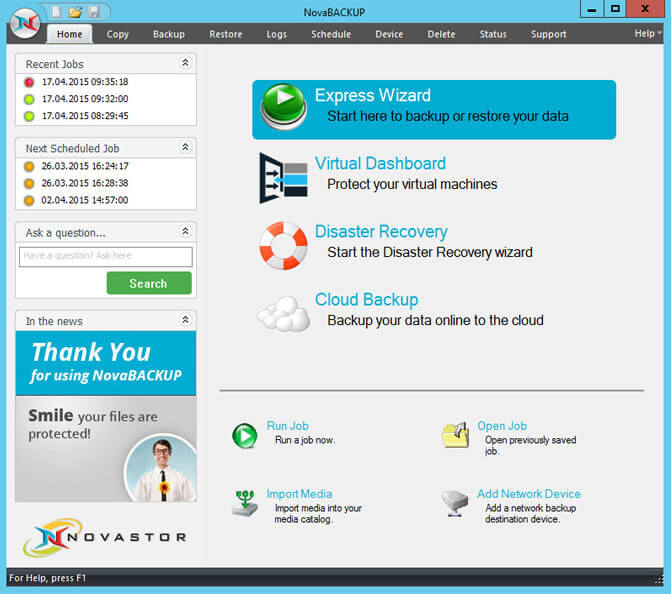Click the open folder icon in title bar

tap(75, 11)
